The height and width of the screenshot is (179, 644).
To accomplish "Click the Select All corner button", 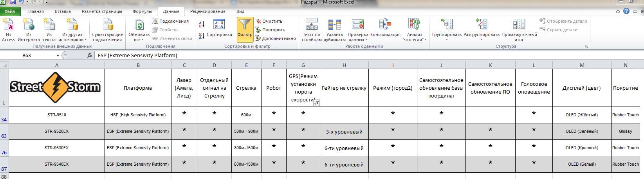I will click(x=4, y=65).
